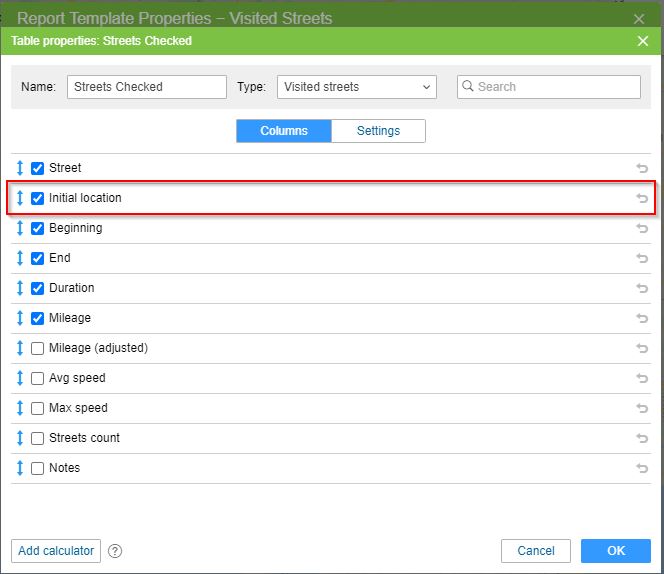Click the Search input field
This screenshot has width=664, height=574.
point(556,87)
